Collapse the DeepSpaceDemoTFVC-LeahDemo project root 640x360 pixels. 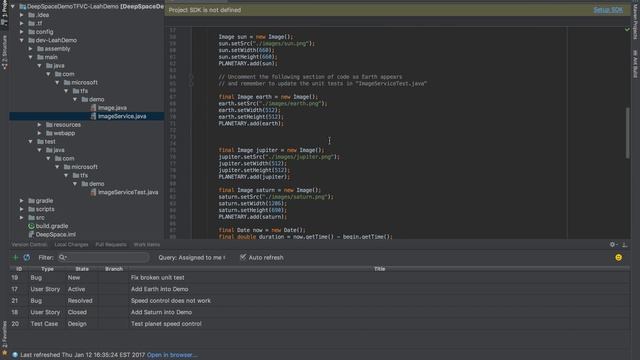pos(13,7)
